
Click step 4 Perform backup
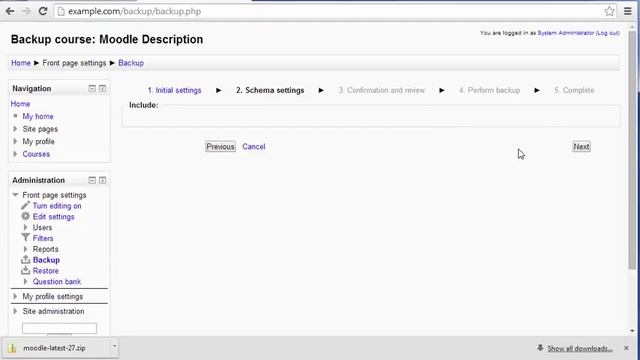click(x=489, y=90)
